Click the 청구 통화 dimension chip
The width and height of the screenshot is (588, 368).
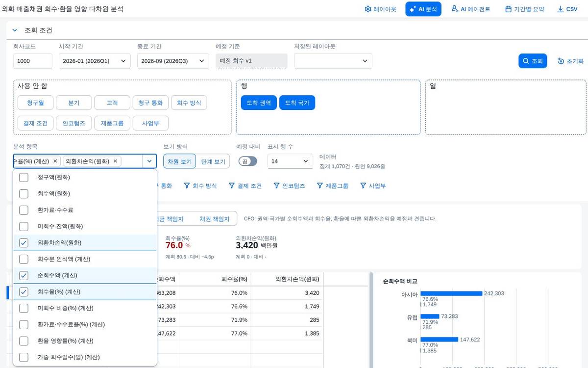pyautogui.click(x=151, y=103)
